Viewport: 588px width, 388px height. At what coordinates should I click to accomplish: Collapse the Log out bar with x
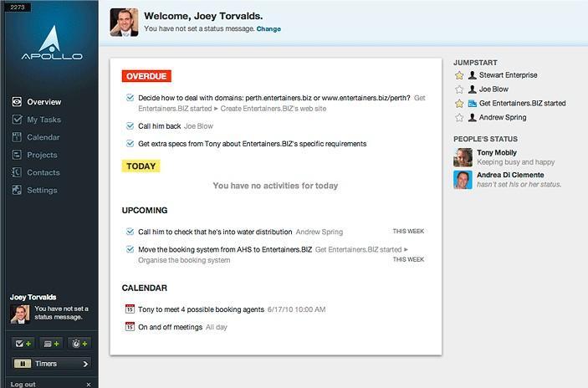pos(89,385)
